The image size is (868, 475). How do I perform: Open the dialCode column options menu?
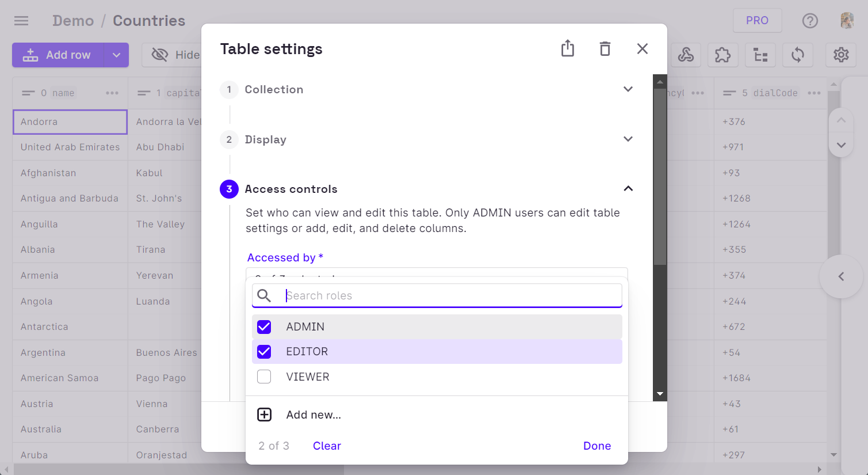(x=814, y=93)
